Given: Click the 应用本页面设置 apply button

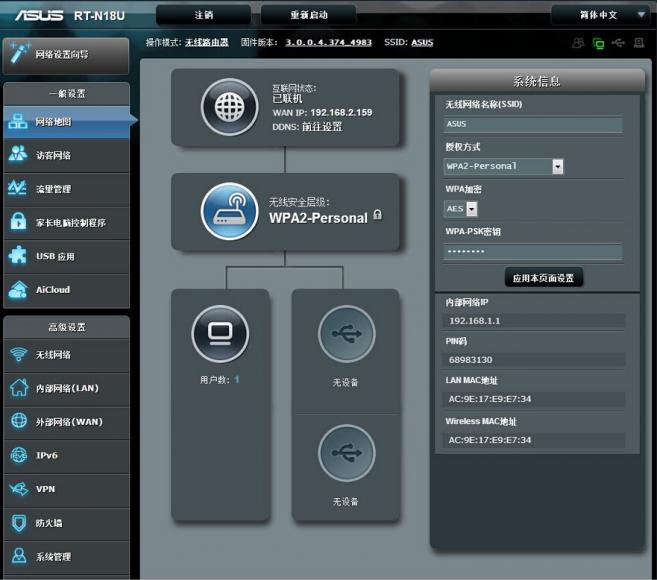Looking at the screenshot, I should pos(543,278).
